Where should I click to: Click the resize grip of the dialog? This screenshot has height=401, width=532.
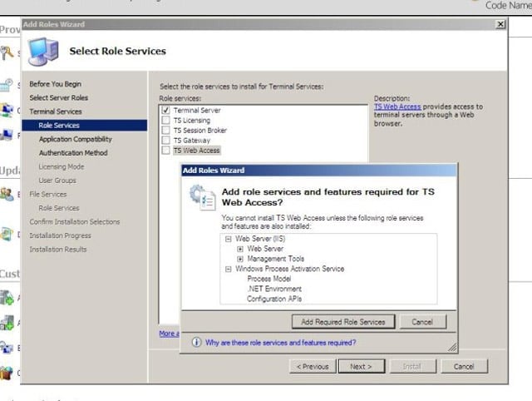pos(452,348)
